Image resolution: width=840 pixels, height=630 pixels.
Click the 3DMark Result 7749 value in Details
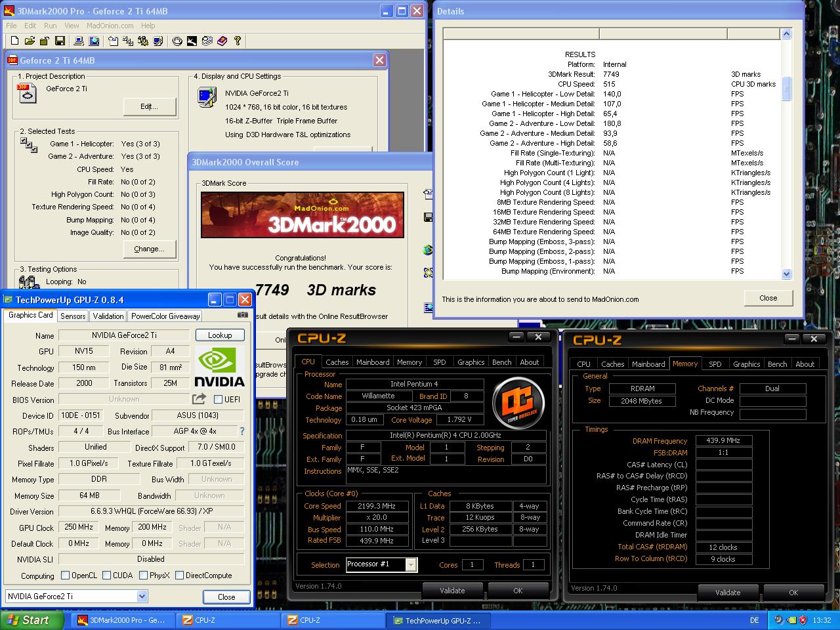[611, 74]
